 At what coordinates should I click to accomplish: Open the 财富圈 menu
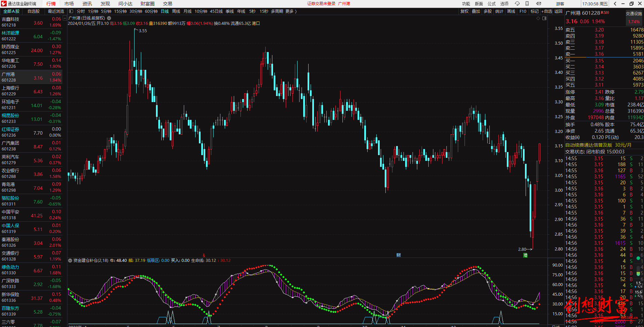pos(148,4)
